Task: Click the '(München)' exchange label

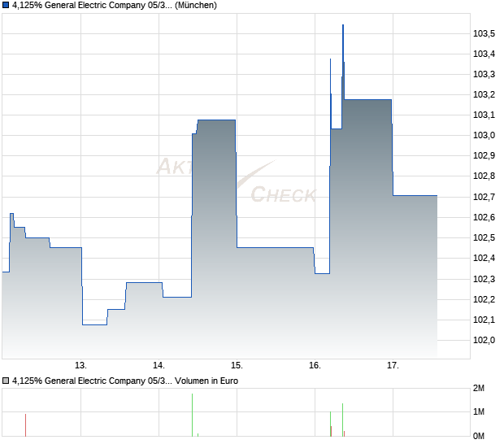Action: [x=196, y=6]
